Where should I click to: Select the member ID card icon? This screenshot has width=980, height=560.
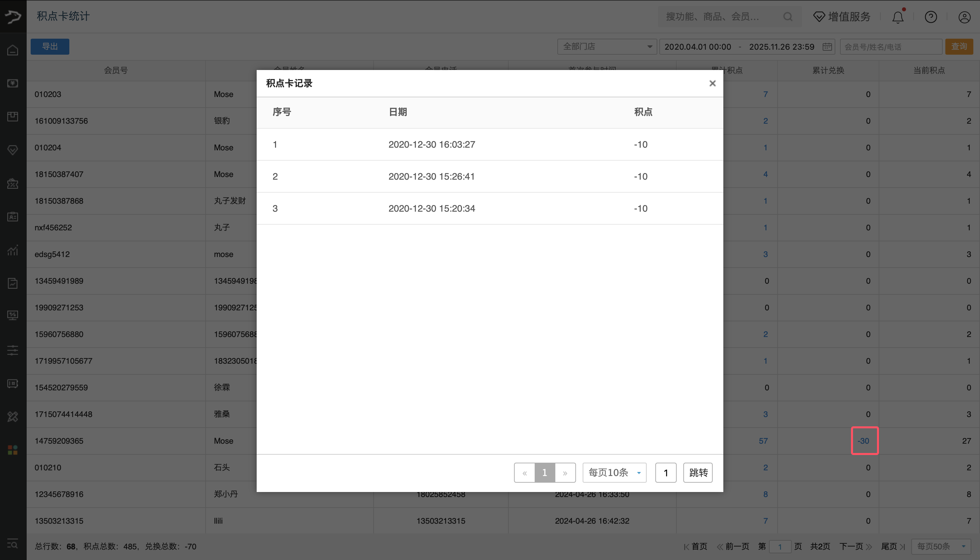click(12, 217)
